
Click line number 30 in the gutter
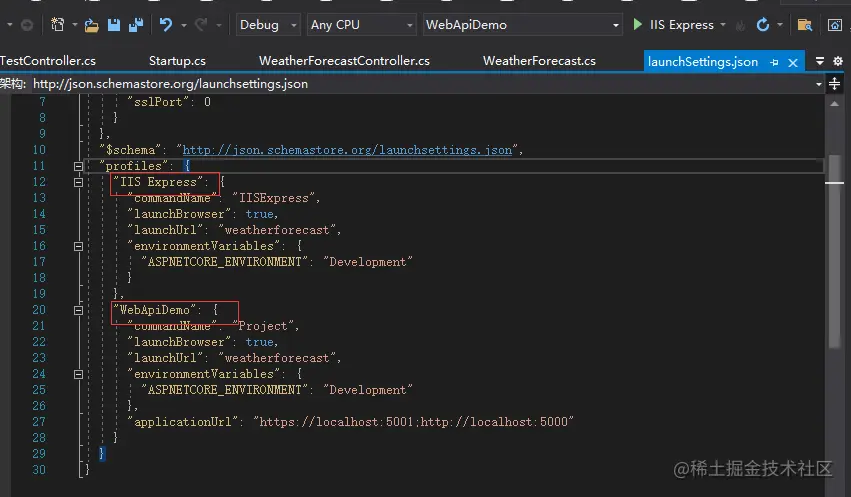tap(39, 470)
